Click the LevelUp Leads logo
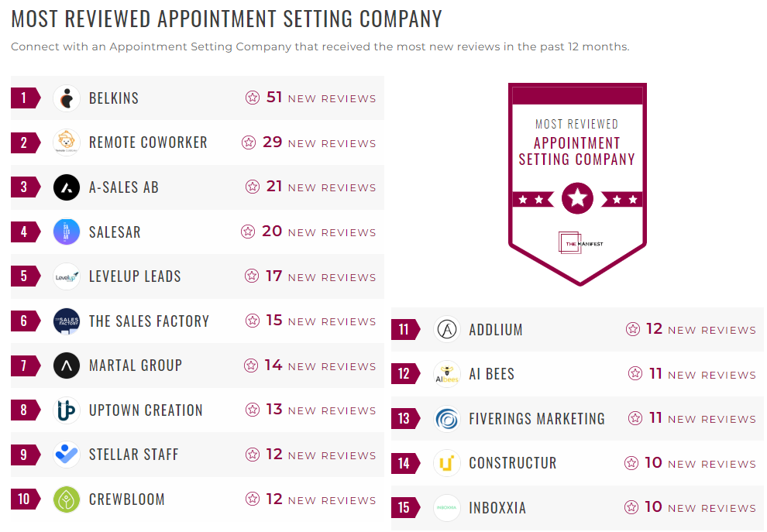Image resolution: width=767 pixels, height=532 pixels. point(66,276)
